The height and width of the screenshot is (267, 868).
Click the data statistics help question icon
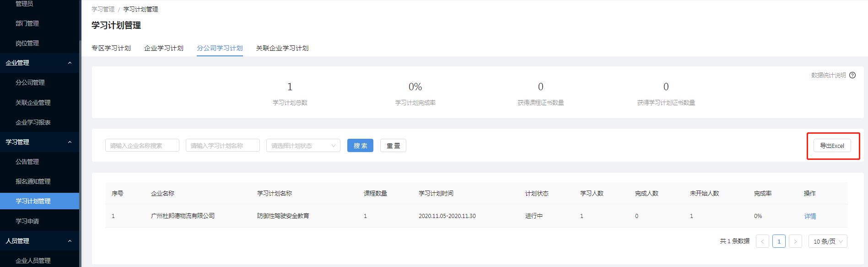[x=852, y=75]
